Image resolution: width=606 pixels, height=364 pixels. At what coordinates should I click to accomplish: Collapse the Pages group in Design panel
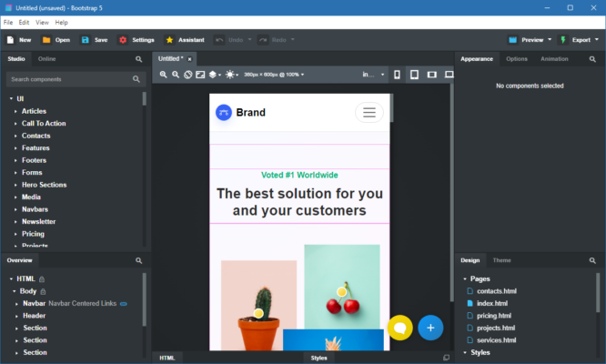[465, 279]
